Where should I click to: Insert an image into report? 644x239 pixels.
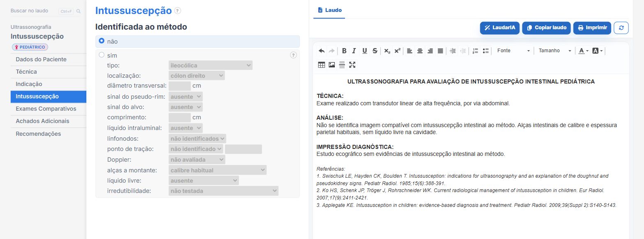[331, 65]
